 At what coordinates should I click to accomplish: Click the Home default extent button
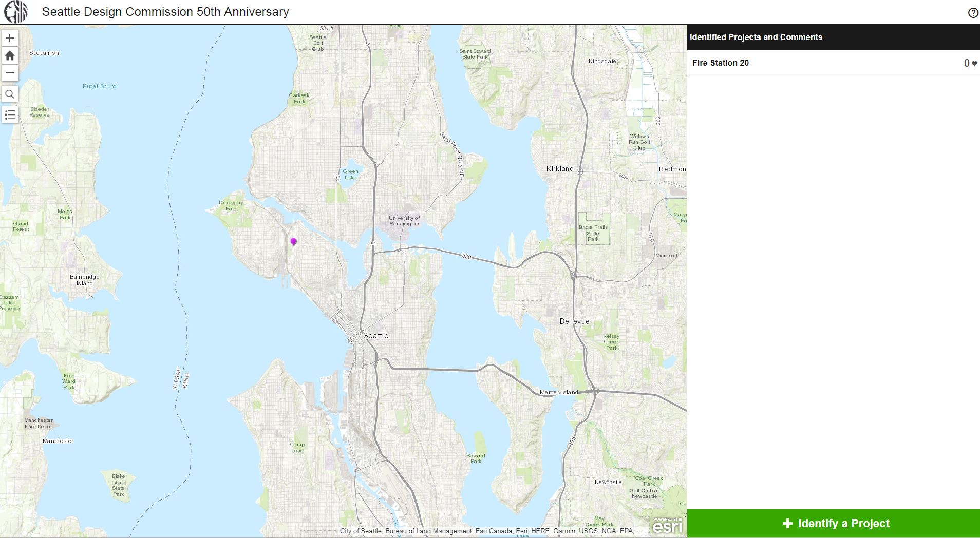tap(10, 55)
